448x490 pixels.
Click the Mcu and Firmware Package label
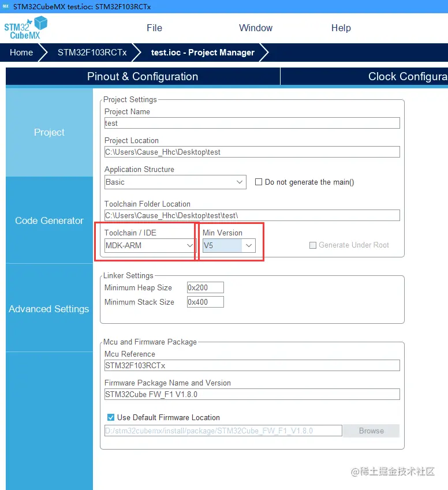(x=150, y=342)
